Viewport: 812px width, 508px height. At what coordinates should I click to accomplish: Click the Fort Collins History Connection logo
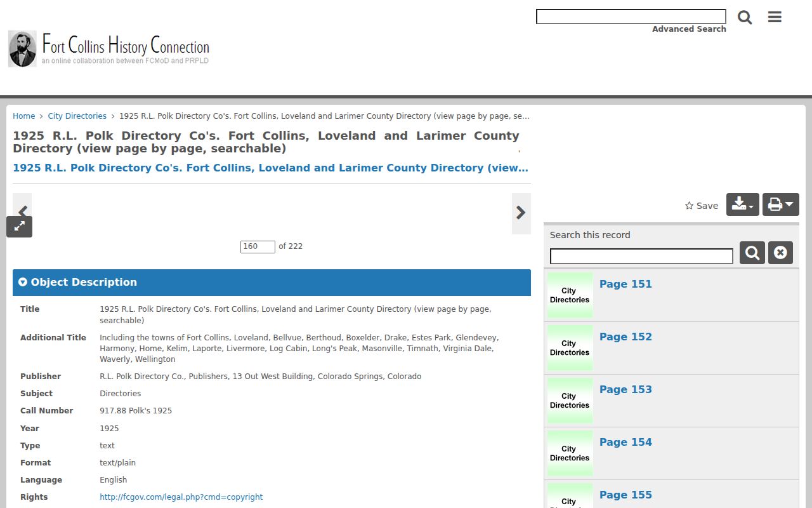[108, 49]
